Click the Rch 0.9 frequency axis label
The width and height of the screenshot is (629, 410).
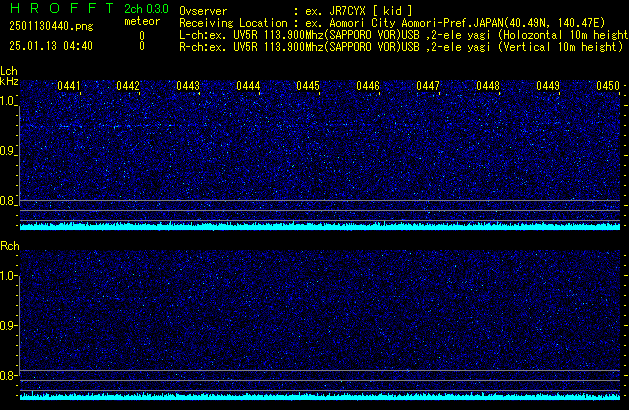click(x=8, y=325)
